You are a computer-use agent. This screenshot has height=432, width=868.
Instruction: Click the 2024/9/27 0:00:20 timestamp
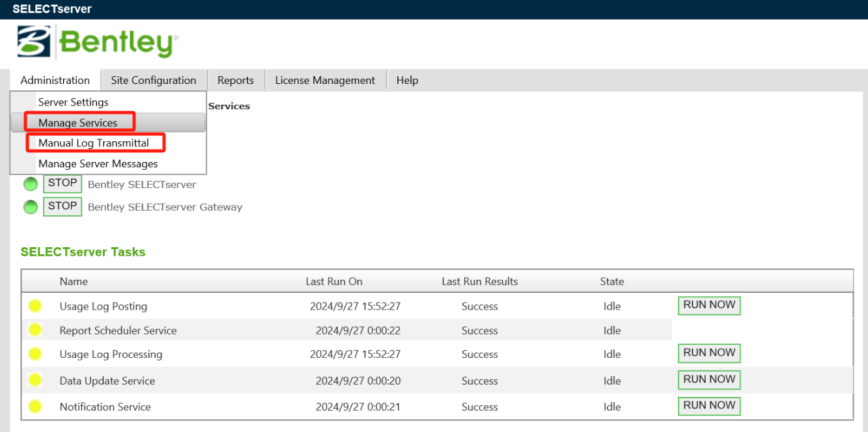358,381
